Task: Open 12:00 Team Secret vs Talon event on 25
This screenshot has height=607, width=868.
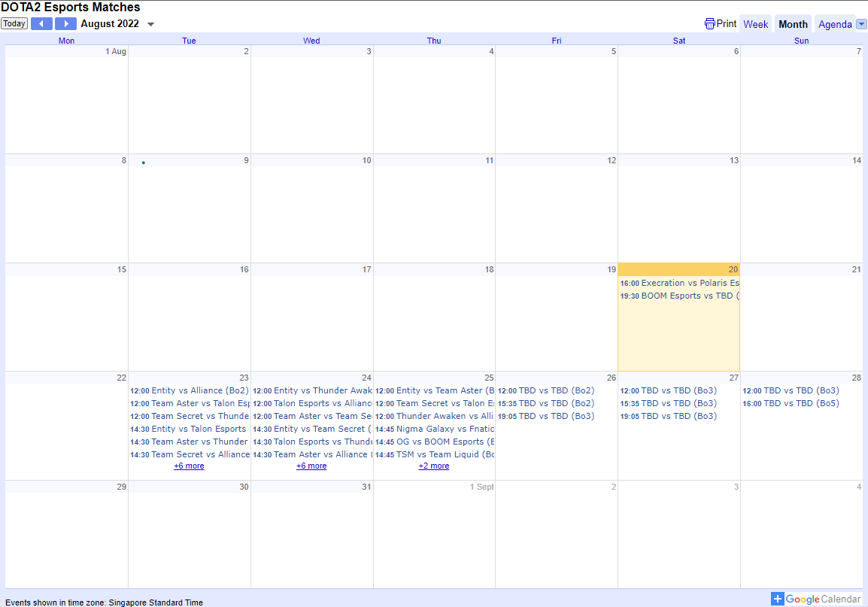Action: (x=435, y=403)
